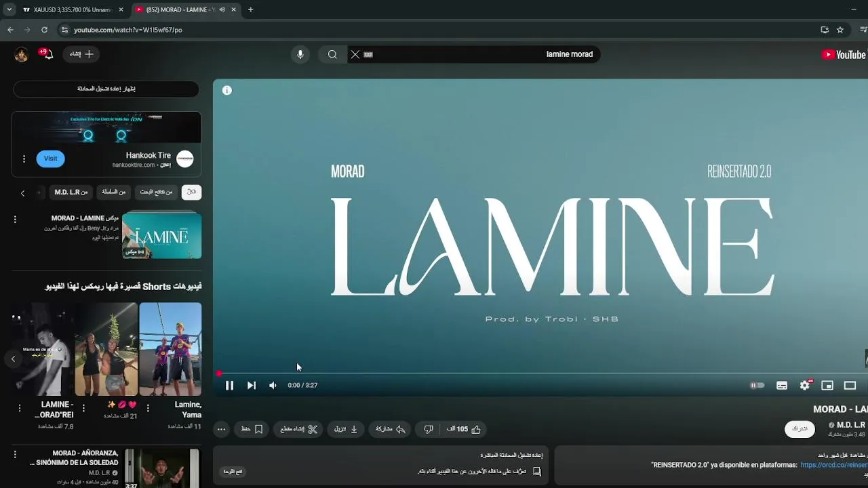This screenshot has width=868, height=488.
Task: Open the MORAD - LAMINE mix thumbnail
Action: point(161,236)
